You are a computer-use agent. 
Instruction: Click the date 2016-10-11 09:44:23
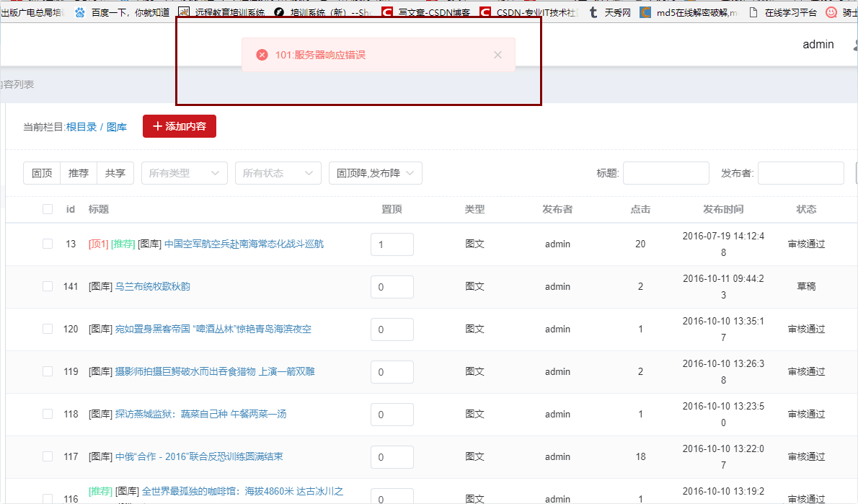click(723, 287)
